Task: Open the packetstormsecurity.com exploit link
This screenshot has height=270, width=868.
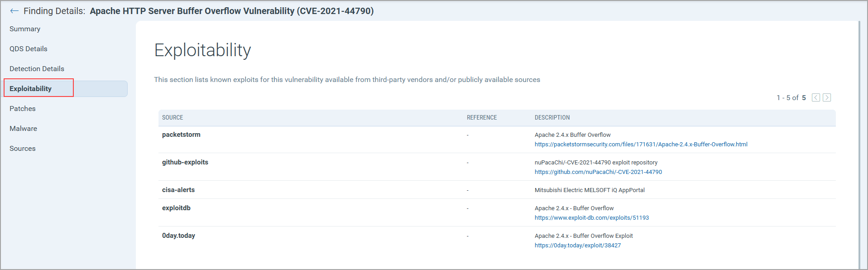Action: [x=641, y=145]
